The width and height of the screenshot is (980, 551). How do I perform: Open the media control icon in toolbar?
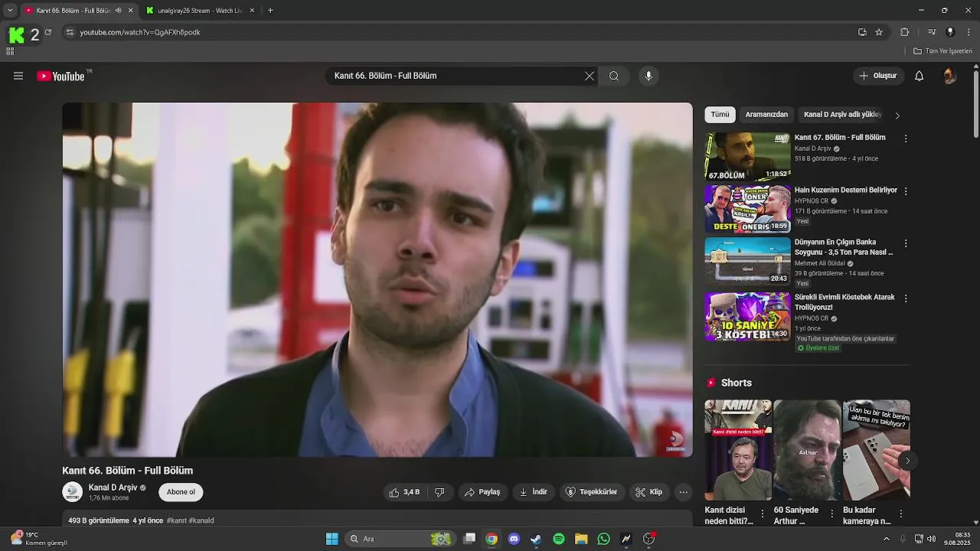tap(932, 32)
